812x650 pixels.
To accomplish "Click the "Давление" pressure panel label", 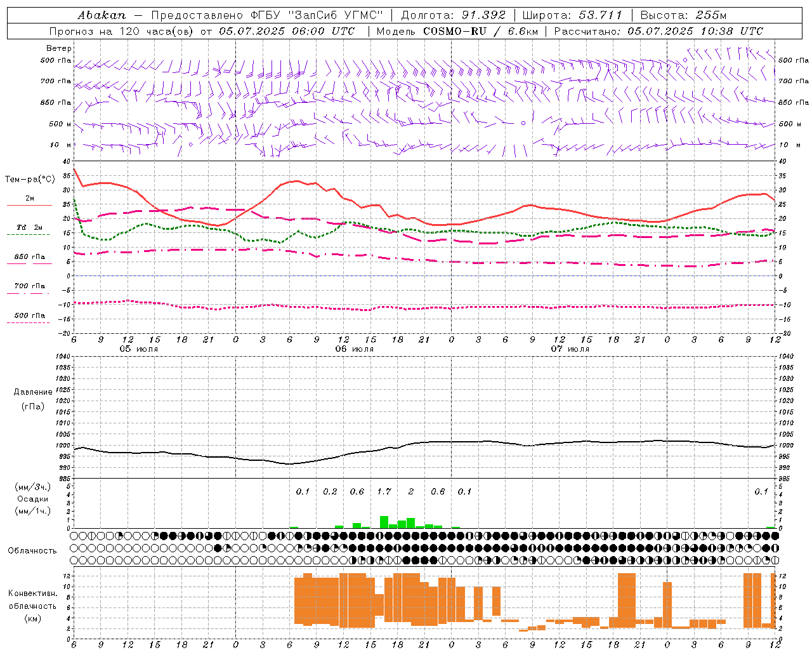I will pyautogui.click(x=33, y=392).
